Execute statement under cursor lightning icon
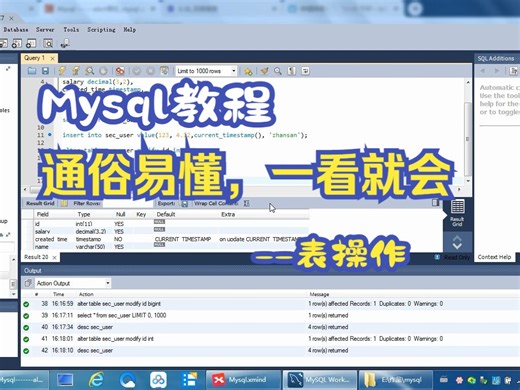The image size is (520, 390). click(76, 71)
